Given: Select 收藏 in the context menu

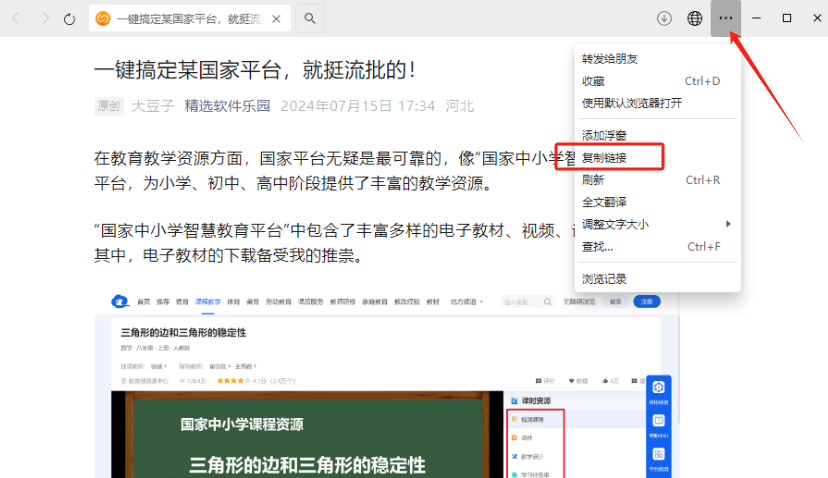Looking at the screenshot, I should tap(594, 81).
